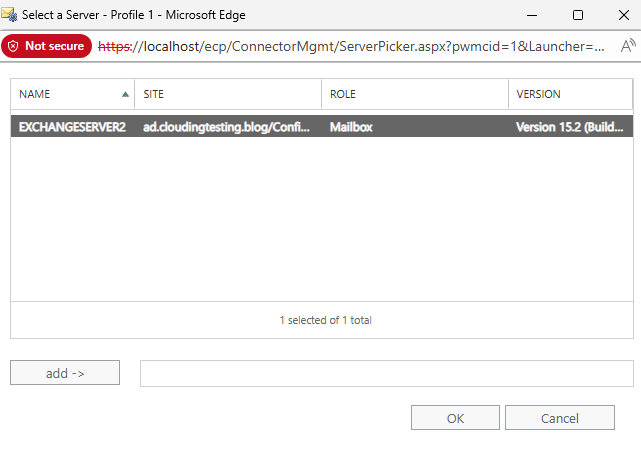
Task: Minimize the Select a Server window
Action: pyautogui.click(x=531, y=15)
